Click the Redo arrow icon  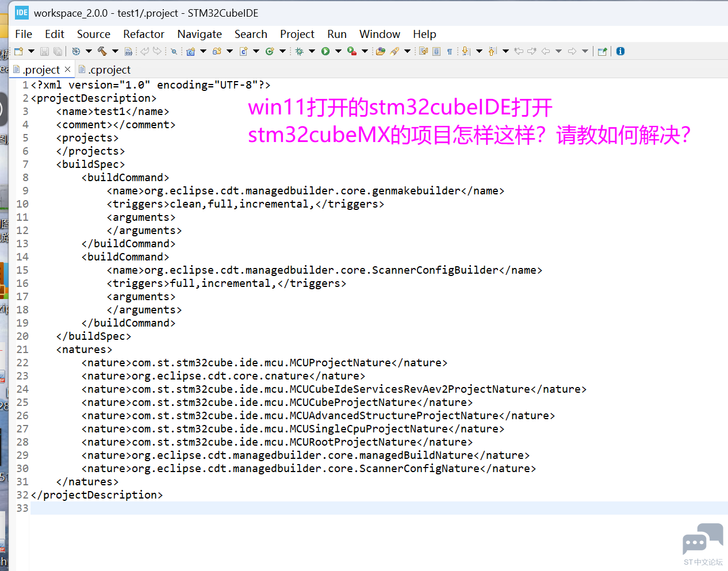(x=157, y=51)
